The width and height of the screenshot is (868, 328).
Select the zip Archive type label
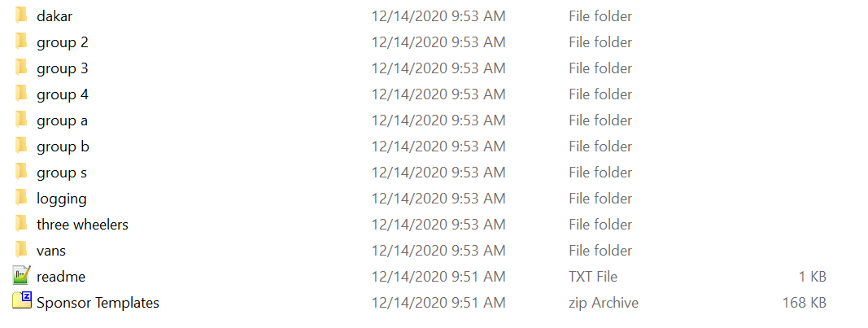(x=604, y=303)
